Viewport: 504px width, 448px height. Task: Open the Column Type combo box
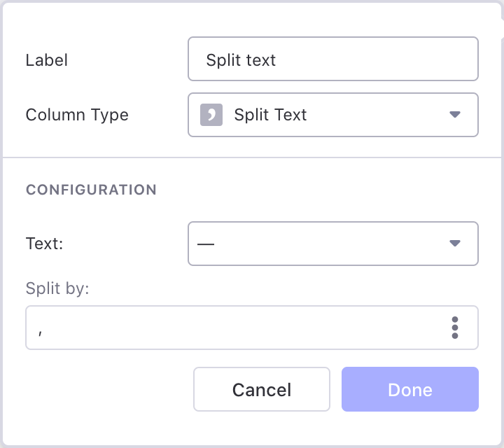(333, 115)
